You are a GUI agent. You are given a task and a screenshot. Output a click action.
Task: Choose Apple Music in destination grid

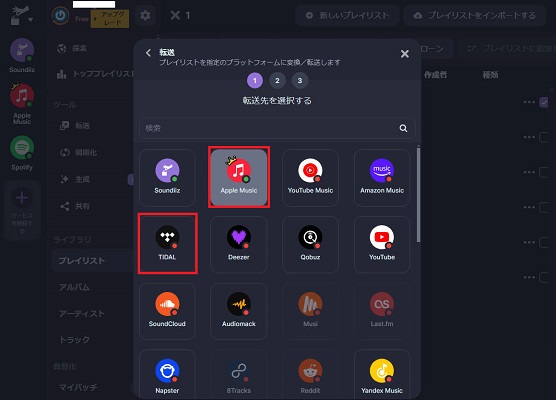tap(239, 177)
